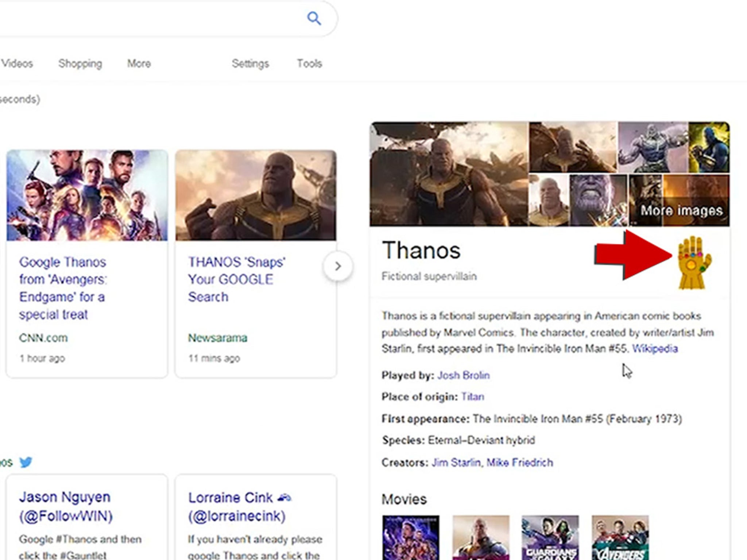Click the 'Newsarama' source label

click(x=217, y=338)
